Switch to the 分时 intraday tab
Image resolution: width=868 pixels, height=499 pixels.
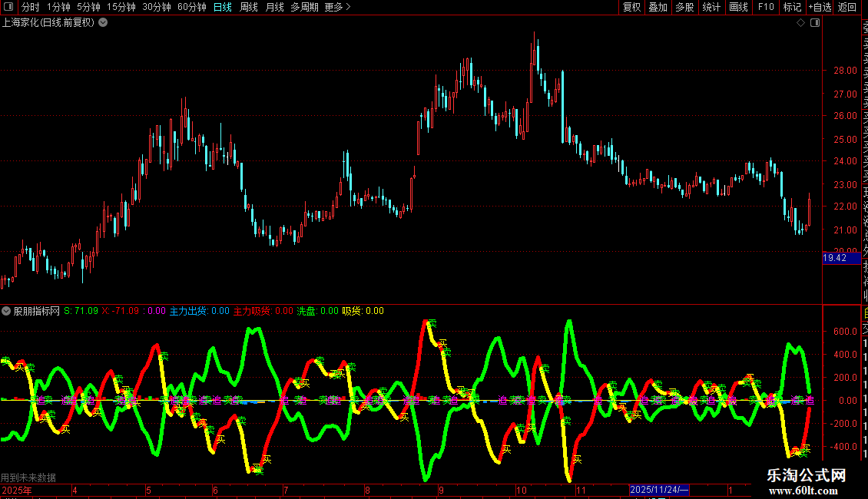coord(31,7)
